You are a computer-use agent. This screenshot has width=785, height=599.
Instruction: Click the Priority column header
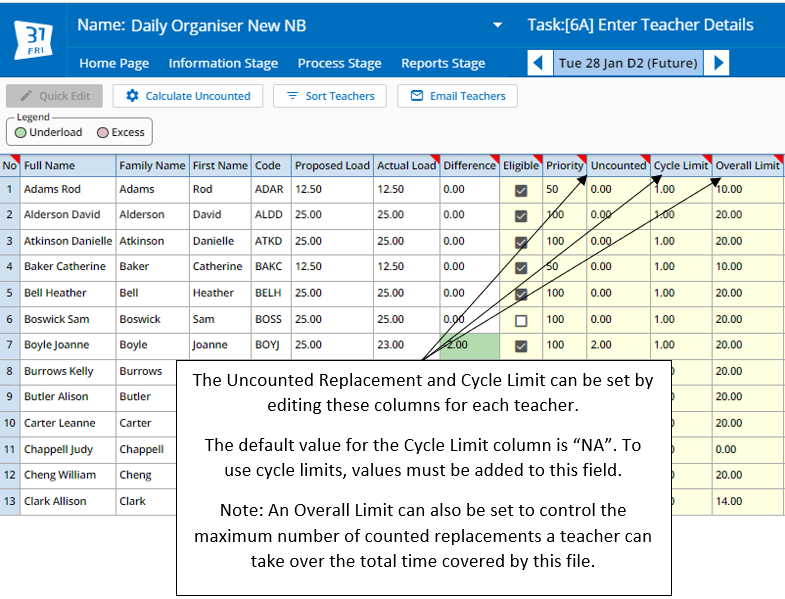(565, 165)
